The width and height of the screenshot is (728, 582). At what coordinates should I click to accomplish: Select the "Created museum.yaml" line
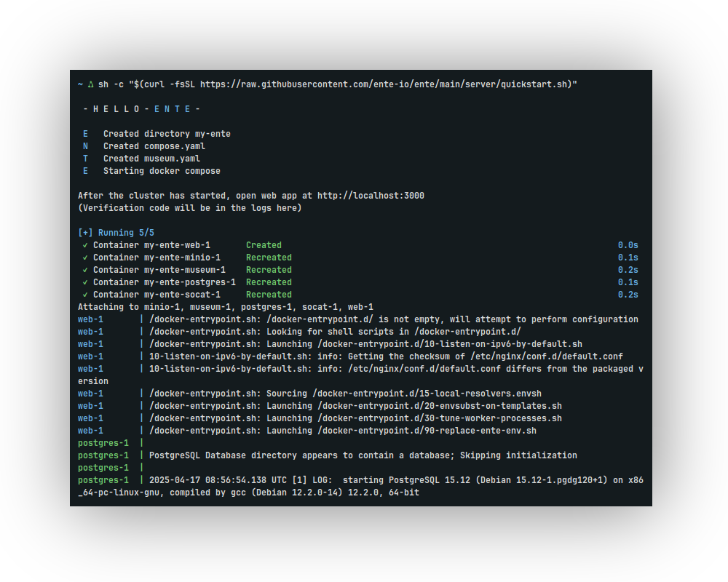(151, 159)
